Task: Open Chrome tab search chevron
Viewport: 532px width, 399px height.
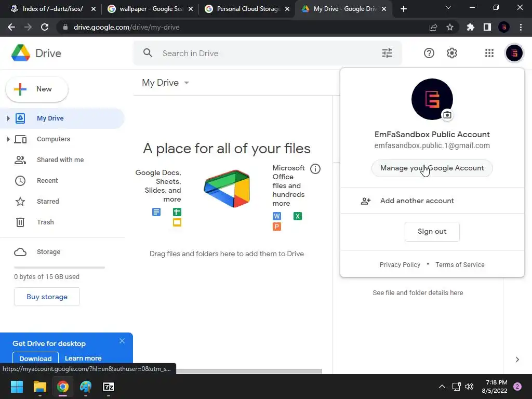Action: [448, 7]
